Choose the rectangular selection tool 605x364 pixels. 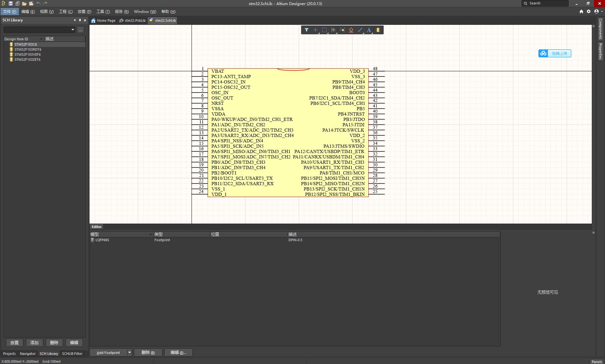[x=324, y=30]
